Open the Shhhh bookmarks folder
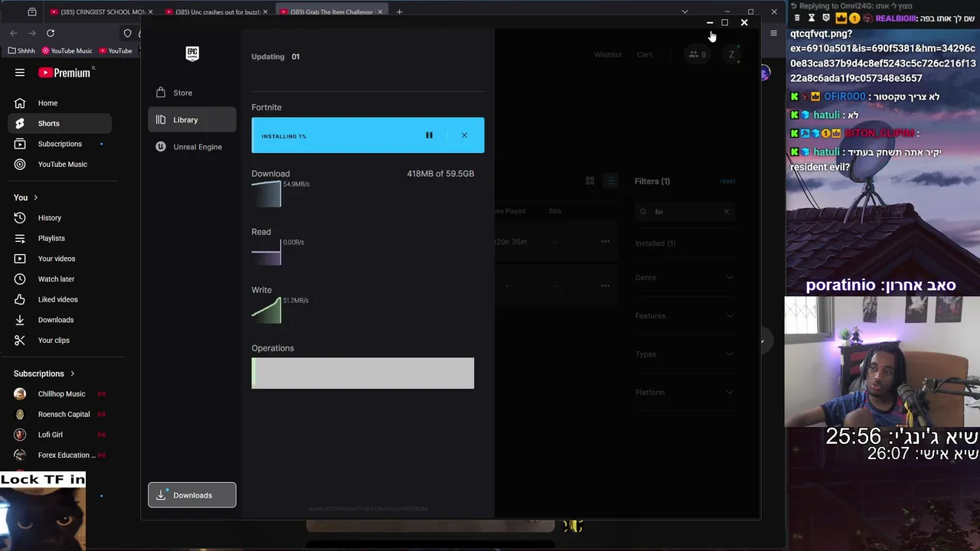 pyautogui.click(x=21, y=51)
